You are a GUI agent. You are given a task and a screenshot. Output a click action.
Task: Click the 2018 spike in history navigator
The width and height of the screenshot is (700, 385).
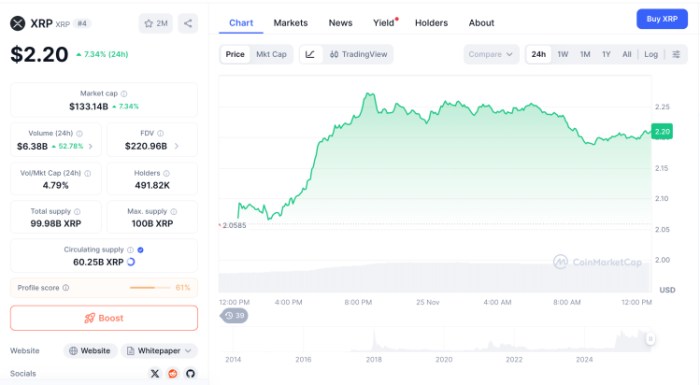click(374, 340)
